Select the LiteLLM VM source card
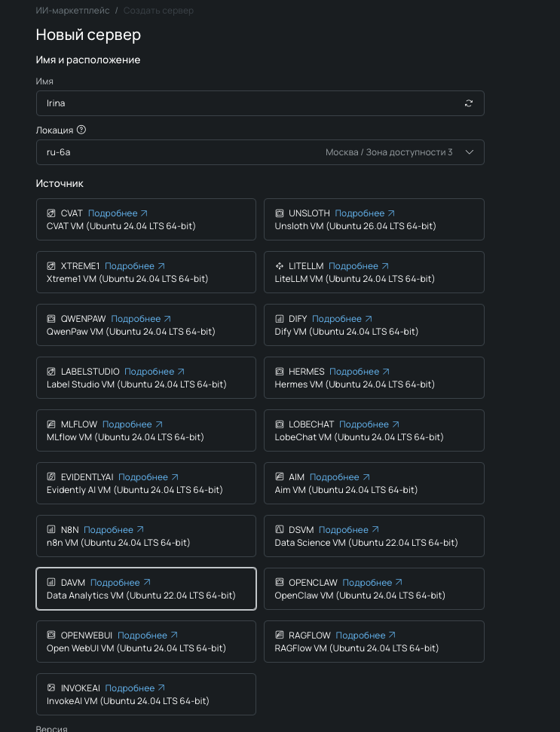 click(374, 272)
